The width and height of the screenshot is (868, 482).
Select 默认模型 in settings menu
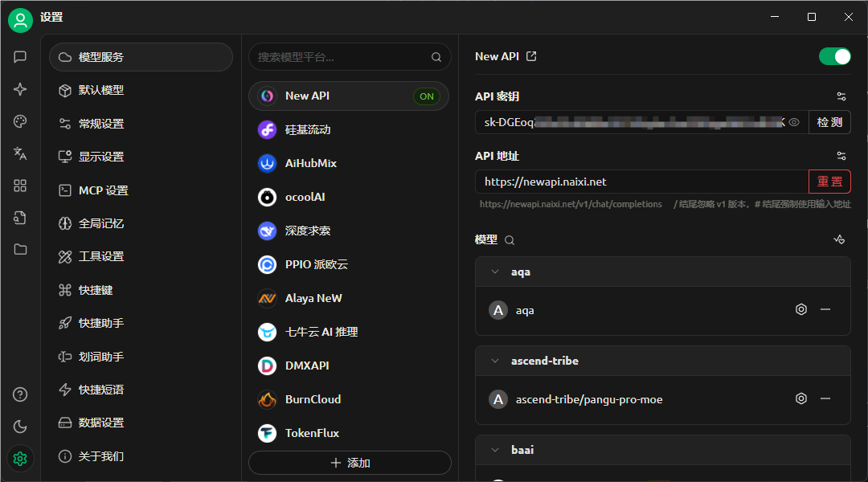point(101,90)
